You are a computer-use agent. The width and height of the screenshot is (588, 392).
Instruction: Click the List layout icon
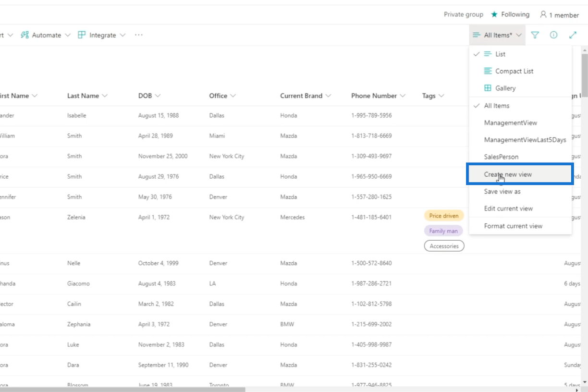tap(488, 54)
